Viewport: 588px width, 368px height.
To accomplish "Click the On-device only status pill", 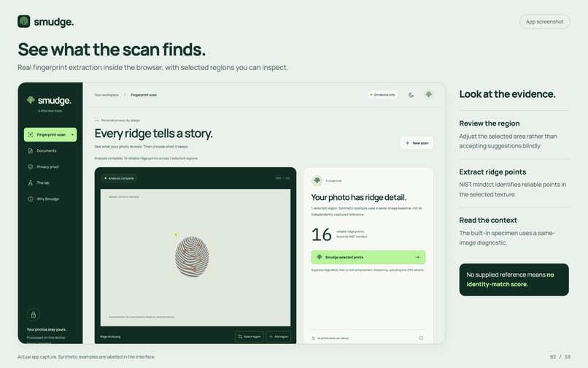I will (382, 95).
